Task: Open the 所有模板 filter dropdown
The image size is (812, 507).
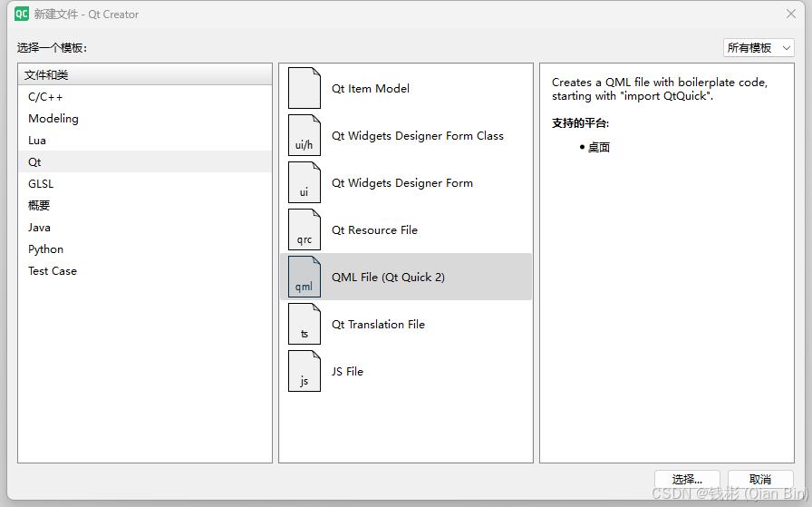Action: pos(759,48)
